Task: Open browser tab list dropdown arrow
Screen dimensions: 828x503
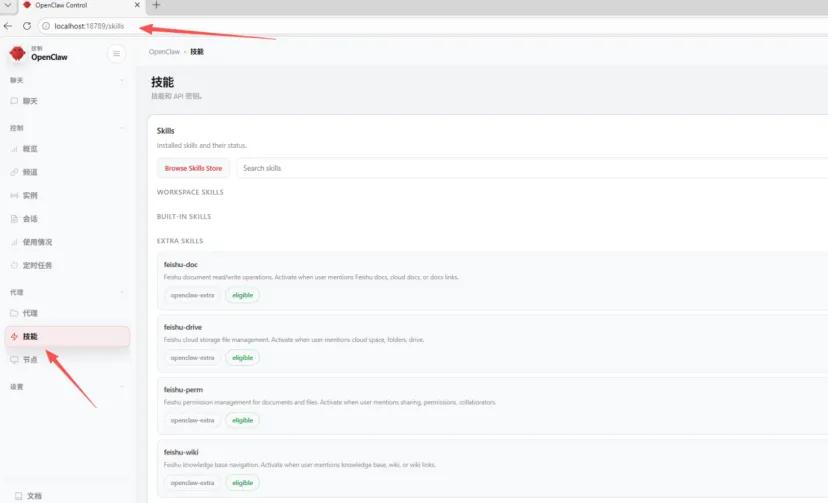Action: [x=8, y=5]
